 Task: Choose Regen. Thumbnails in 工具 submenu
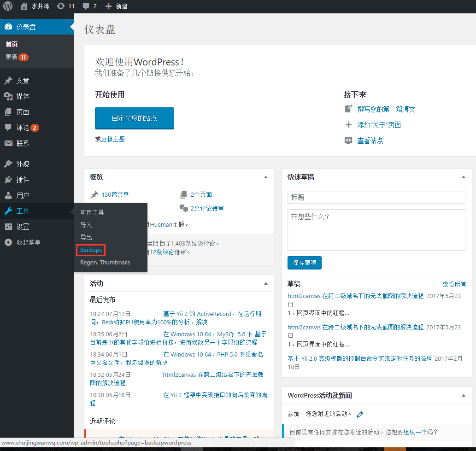[105, 263]
